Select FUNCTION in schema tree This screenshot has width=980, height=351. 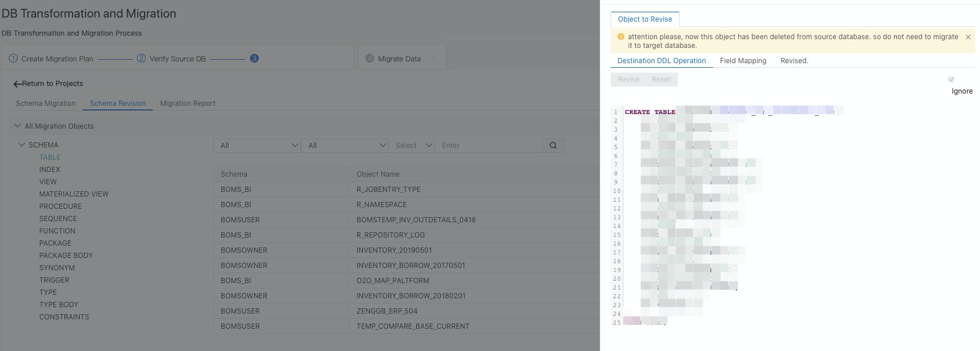57,231
